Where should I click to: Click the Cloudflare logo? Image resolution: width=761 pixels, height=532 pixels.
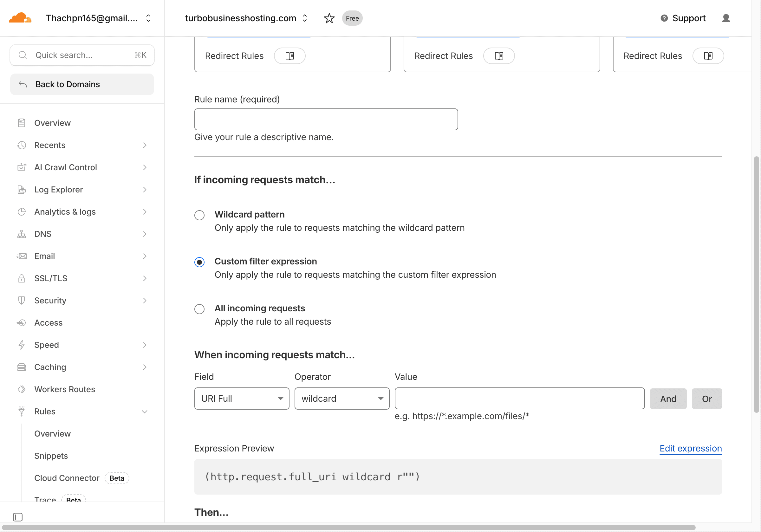(20, 17)
